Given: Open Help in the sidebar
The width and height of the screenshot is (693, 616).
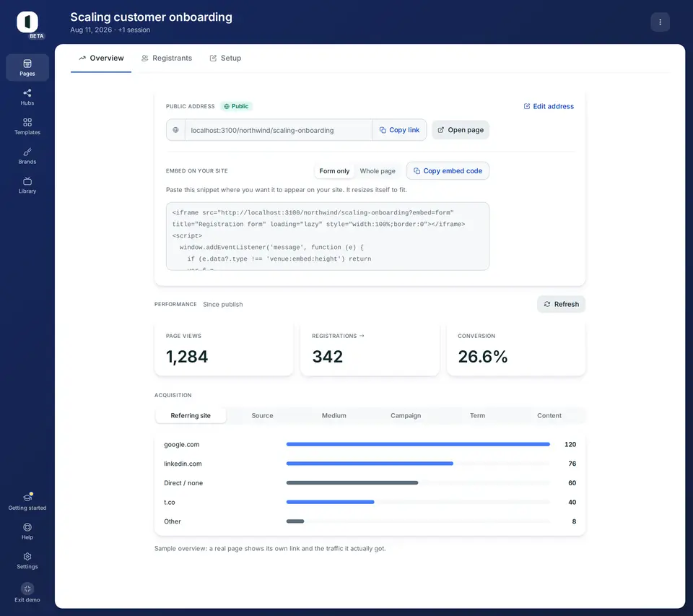Looking at the screenshot, I should (27, 531).
